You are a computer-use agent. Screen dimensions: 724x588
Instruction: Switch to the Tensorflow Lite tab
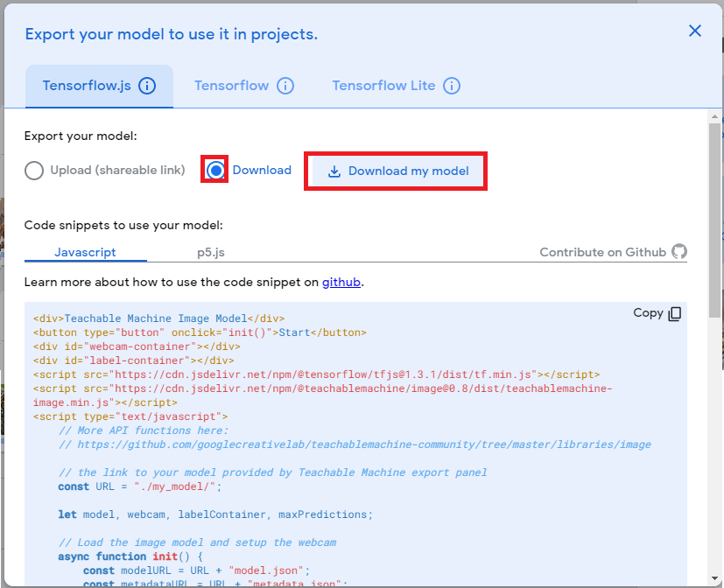(383, 86)
